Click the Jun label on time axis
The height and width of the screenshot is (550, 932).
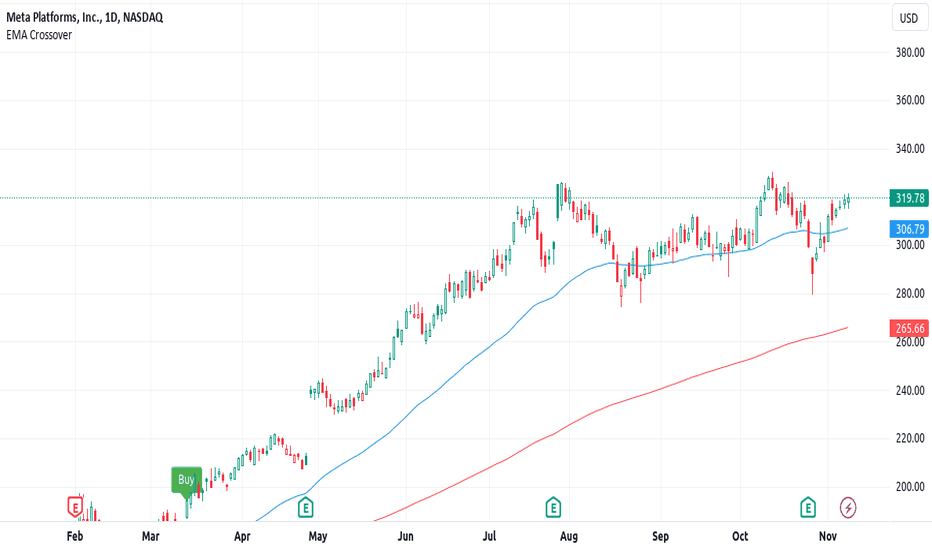pos(405,536)
